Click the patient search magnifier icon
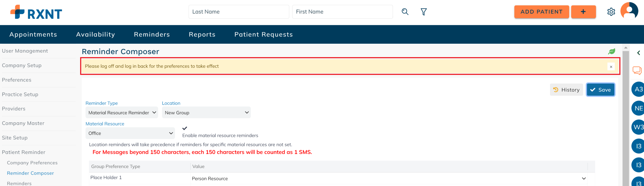The width and height of the screenshot is (644, 186). [405, 12]
